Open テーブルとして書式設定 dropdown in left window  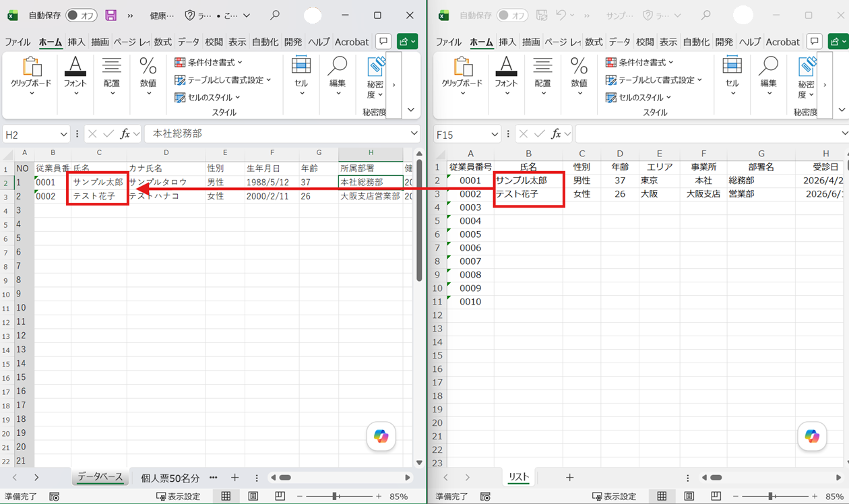tap(223, 80)
